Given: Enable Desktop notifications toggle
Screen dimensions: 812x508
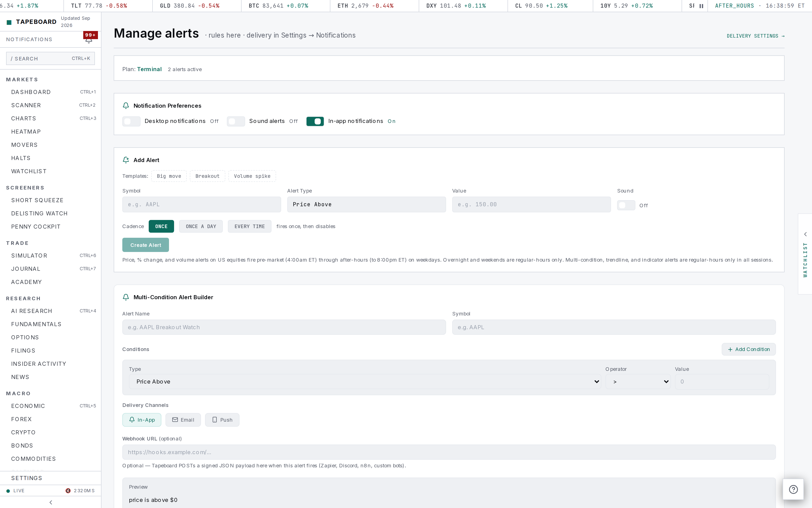Looking at the screenshot, I should [x=131, y=121].
